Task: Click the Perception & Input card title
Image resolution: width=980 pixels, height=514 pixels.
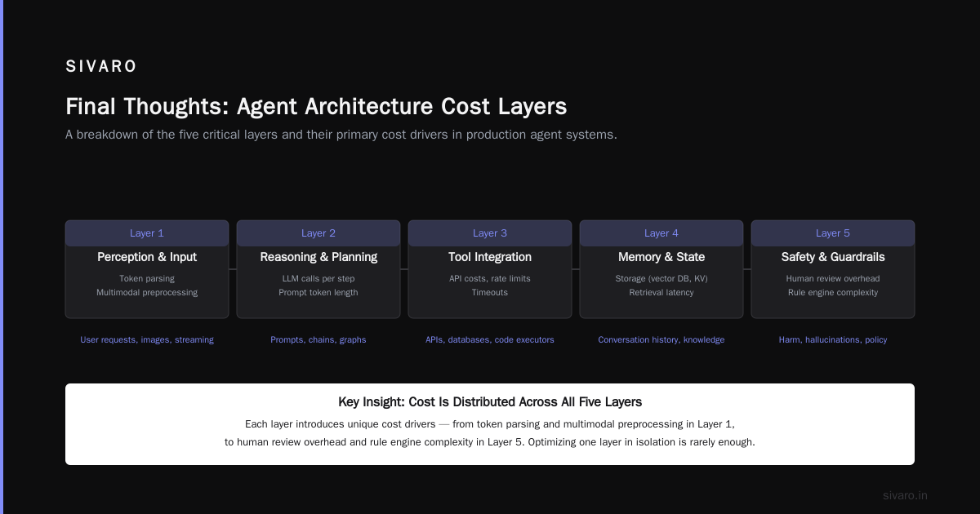Action: click(x=147, y=257)
